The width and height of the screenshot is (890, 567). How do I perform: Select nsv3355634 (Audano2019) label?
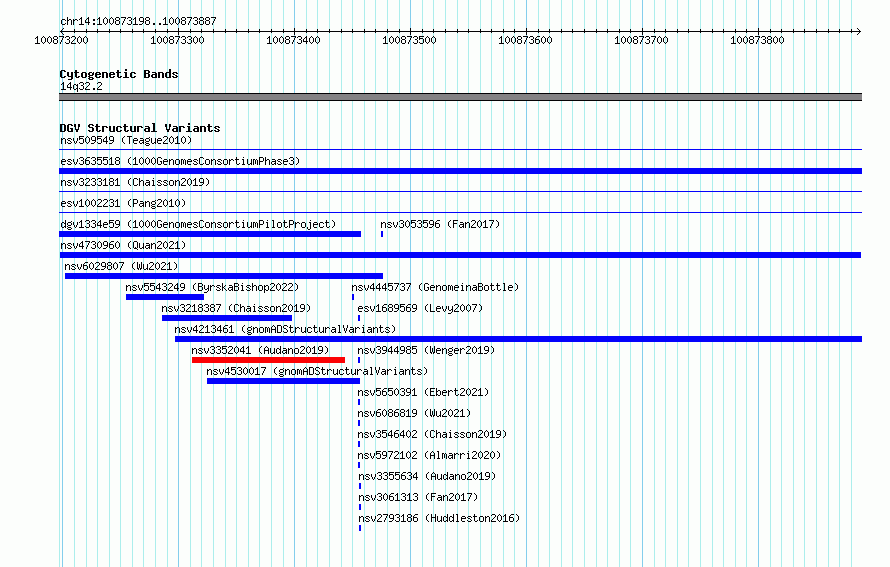click(x=427, y=476)
